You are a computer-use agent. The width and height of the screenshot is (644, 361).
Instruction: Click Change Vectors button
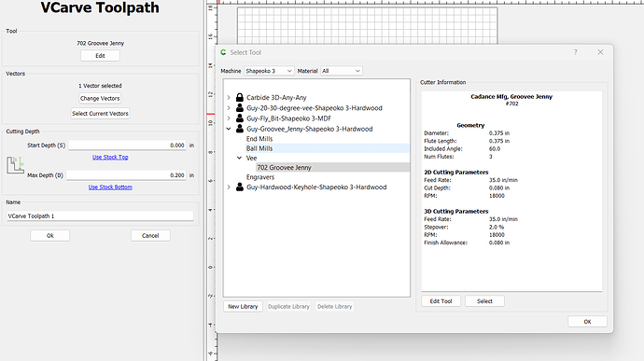(x=100, y=98)
